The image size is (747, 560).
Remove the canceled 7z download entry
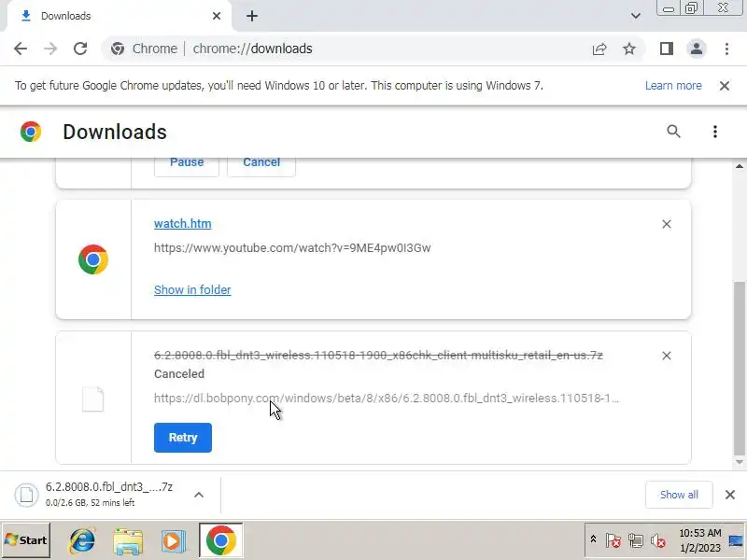point(667,356)
